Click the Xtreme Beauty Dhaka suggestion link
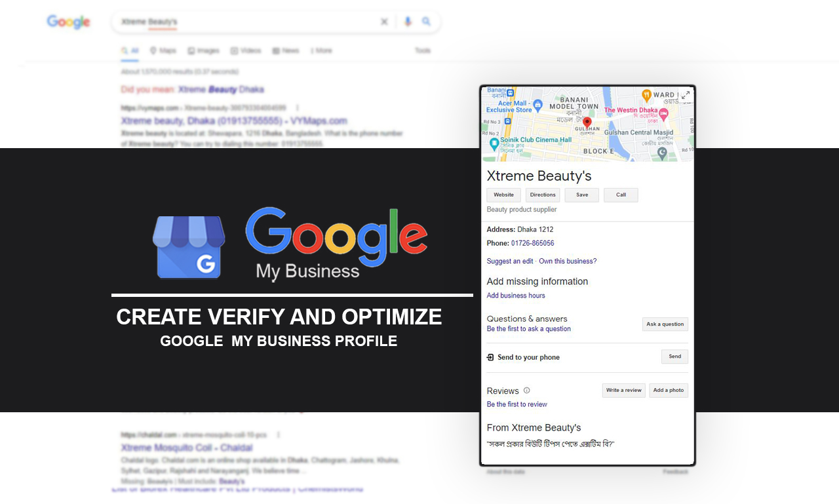 221,89
